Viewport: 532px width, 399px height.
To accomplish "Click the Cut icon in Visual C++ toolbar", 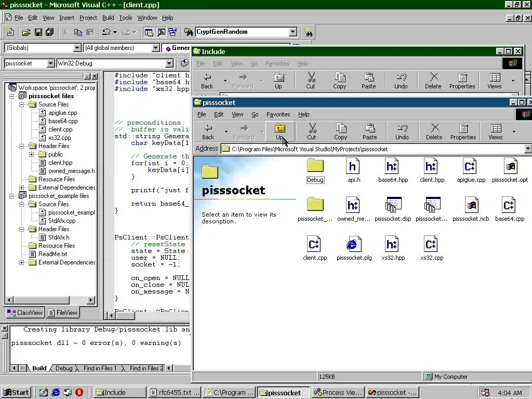I will coord(65,32).
